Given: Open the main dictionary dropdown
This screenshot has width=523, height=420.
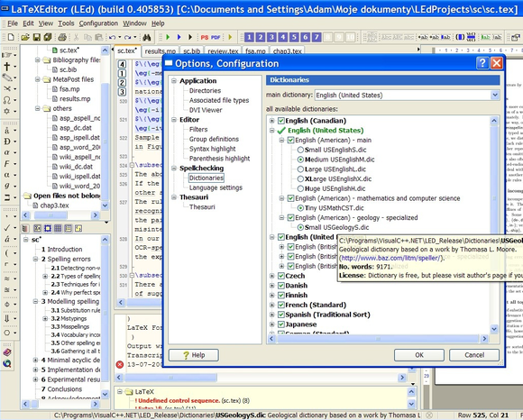Looking at the screenshot, I should pyautogui.click(x=495, y=95).
